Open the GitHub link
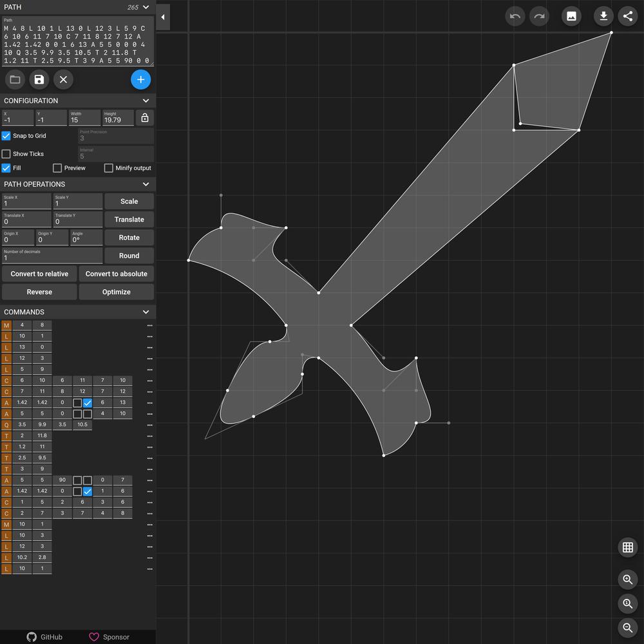This screenshot has width=644, height=644. [44, 637]
